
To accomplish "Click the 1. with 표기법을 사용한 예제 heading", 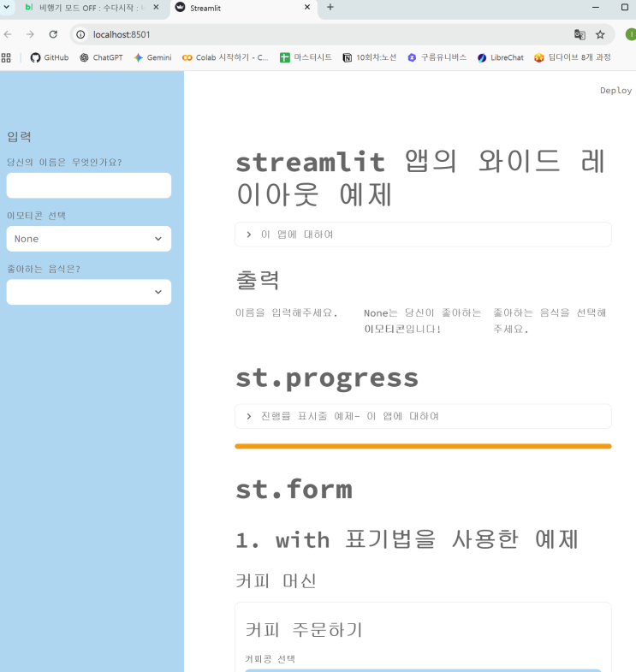I will [407, 539].
